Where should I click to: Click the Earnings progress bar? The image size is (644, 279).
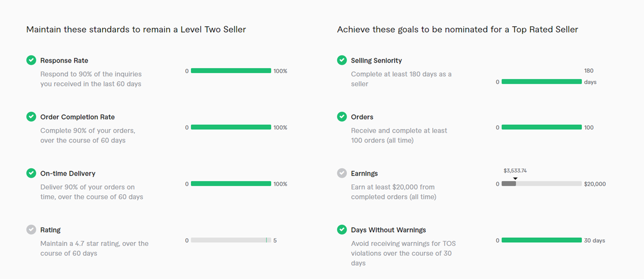tap(542, 184)
